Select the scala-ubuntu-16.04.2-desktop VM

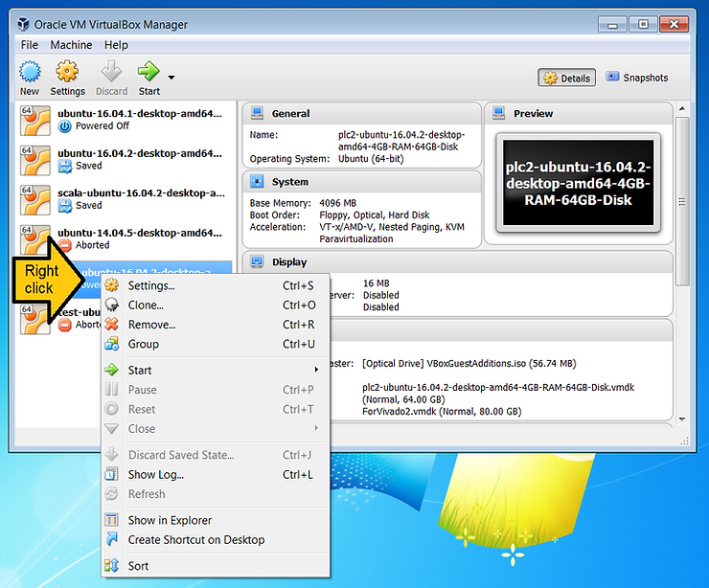tap(126, 199)
